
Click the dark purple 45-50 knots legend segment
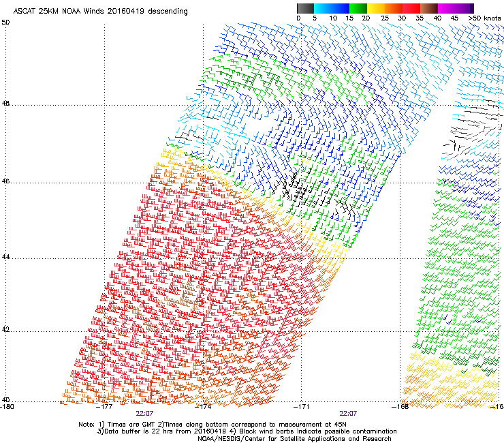[464, 8]
